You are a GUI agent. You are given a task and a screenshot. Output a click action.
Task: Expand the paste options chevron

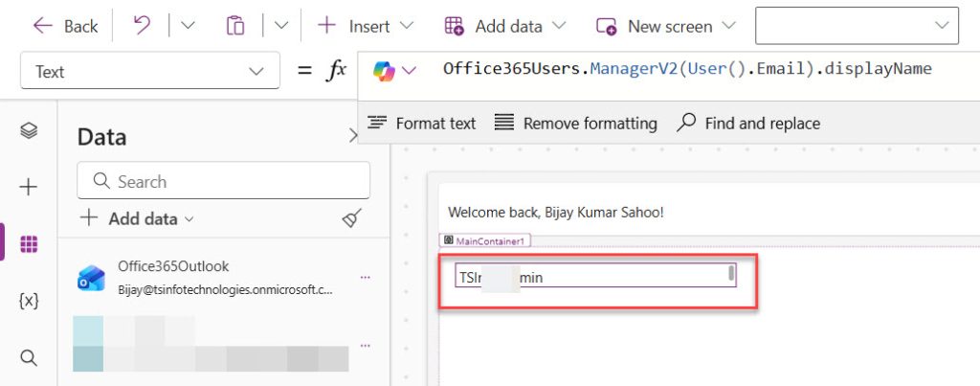(281, 26)
